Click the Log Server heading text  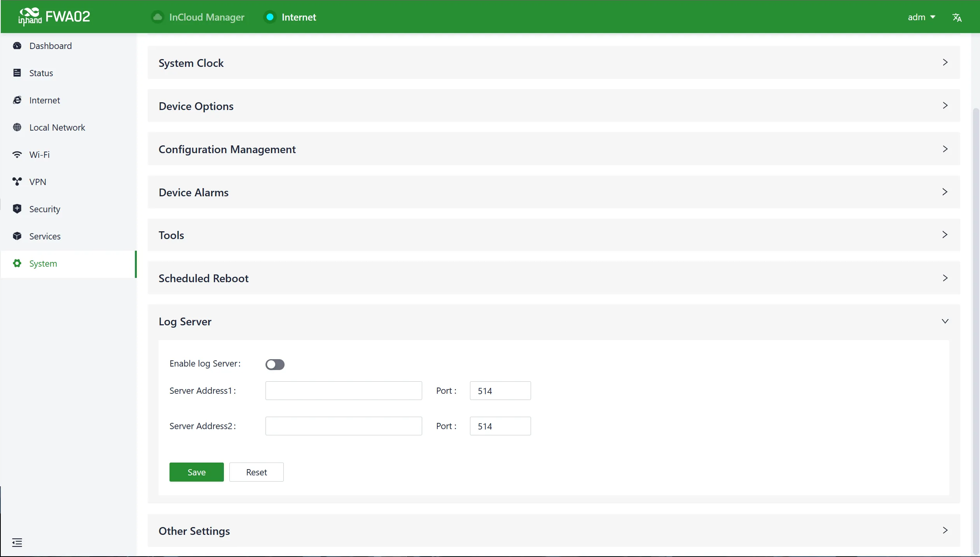click(185, 321)
